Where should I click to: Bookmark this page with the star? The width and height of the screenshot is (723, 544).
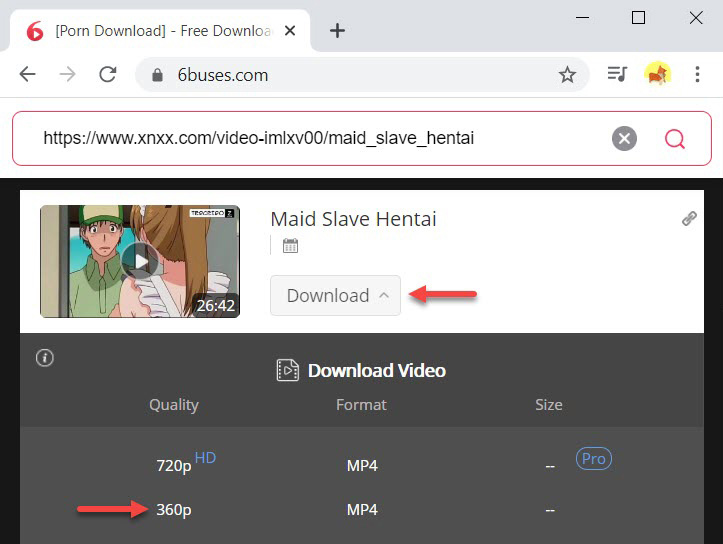[x=567, y=75]
